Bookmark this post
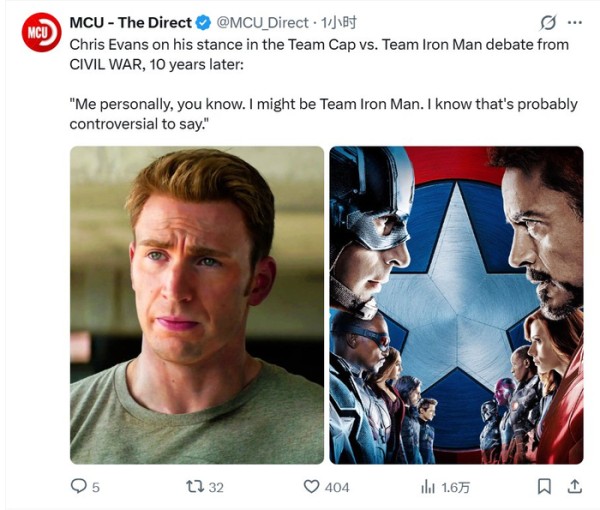Viewport: 600px width, 510px height. tap(544, 487)
